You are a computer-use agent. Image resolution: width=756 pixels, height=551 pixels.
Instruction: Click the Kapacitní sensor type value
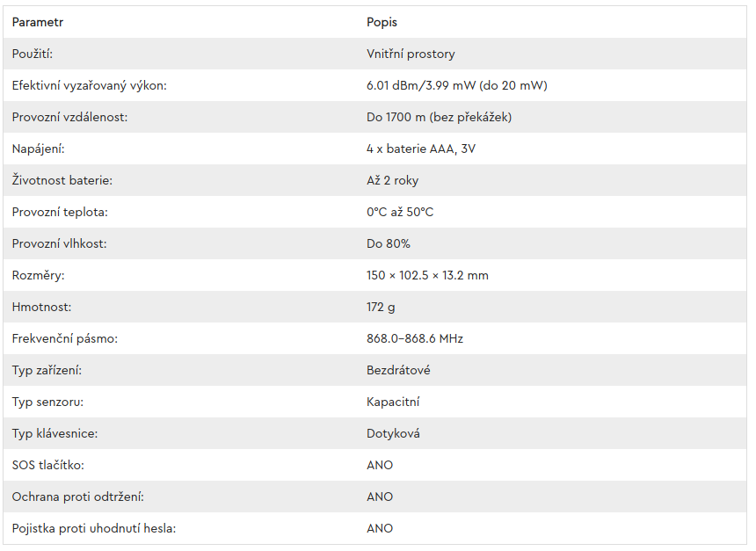(x=393, y=402)
